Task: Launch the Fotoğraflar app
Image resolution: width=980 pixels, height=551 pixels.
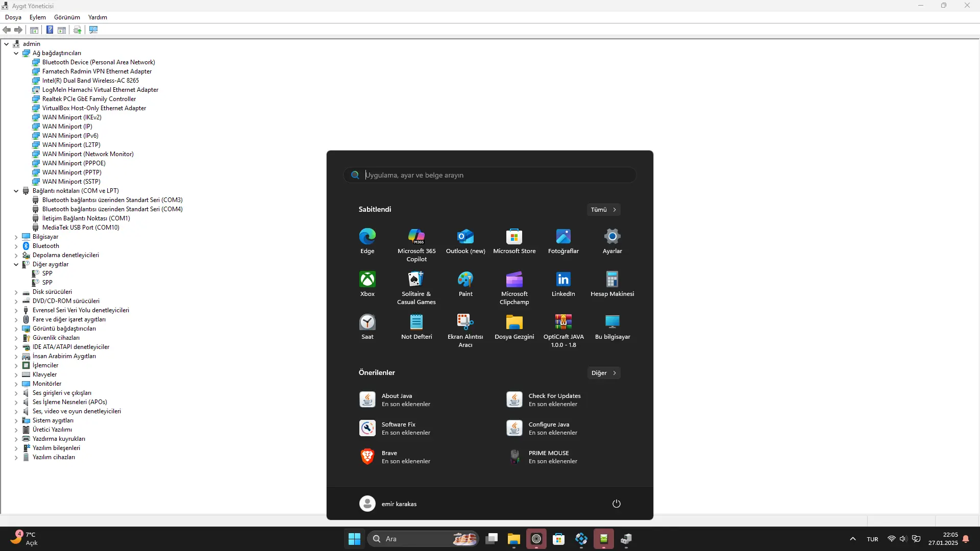Action: point(563,241)
